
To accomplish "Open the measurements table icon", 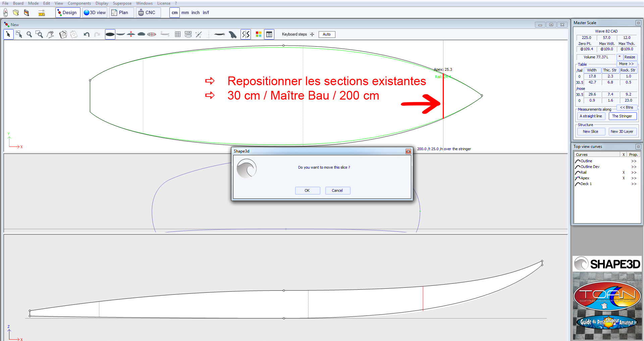I will click(x=188, y=34).
